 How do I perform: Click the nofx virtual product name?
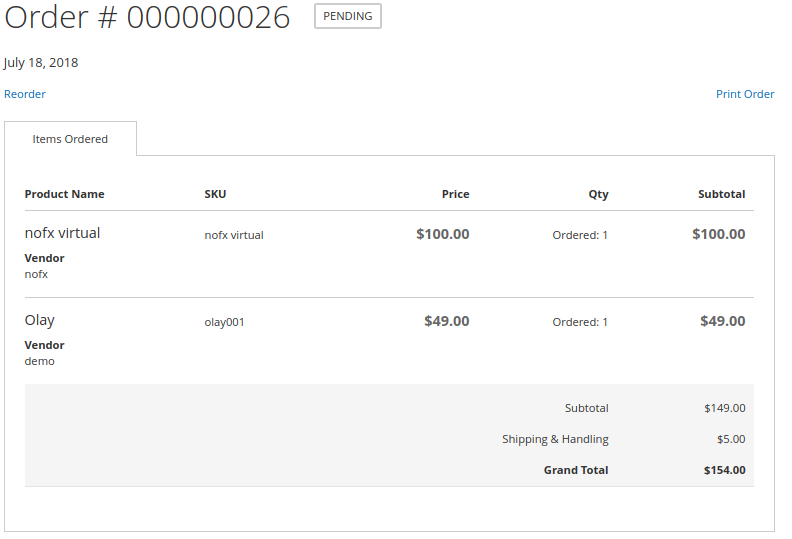62,233
